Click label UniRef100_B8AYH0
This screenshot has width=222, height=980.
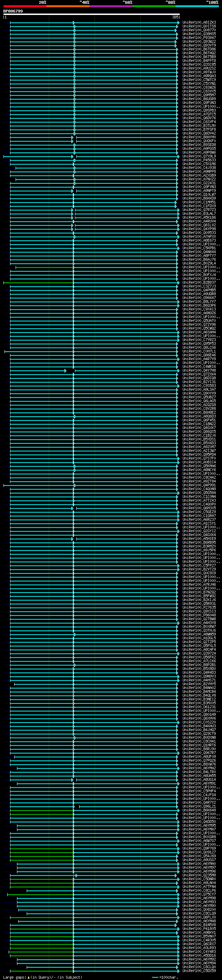coord(199,137)
